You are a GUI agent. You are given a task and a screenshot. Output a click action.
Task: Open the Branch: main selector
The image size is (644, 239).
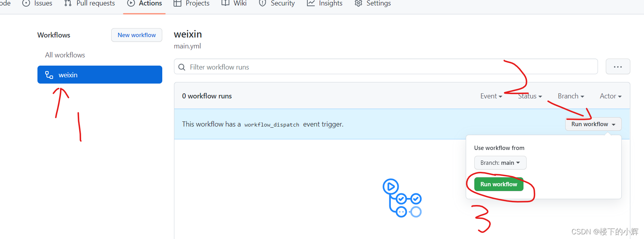tap(500, 163)
